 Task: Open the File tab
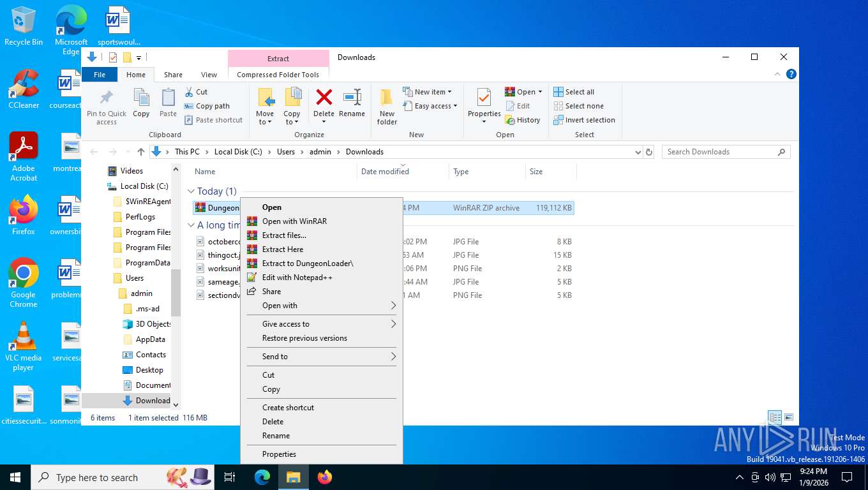[100, 75]
